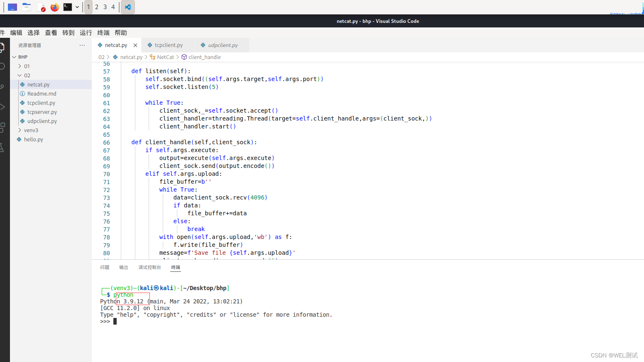
Task: Launch Firefox from the taskbar
Action: coord(55,7)
